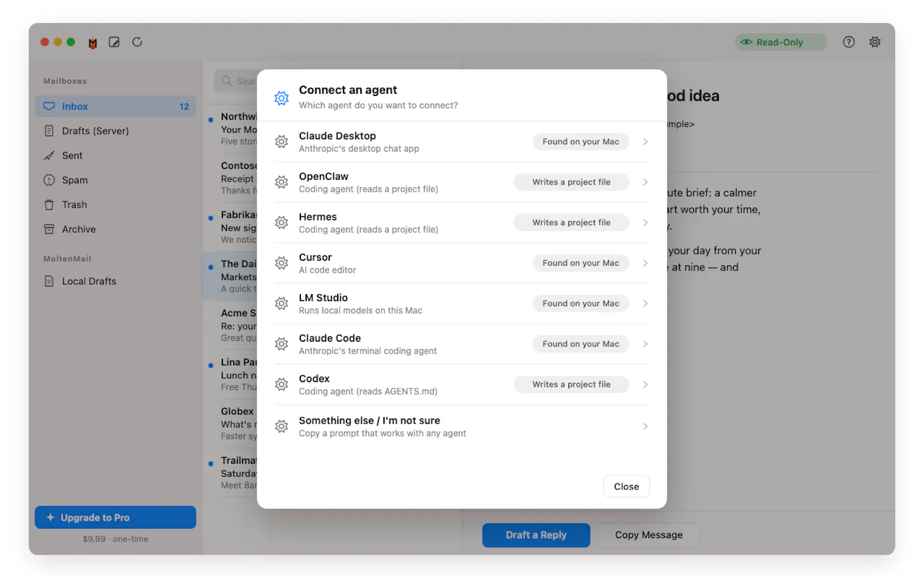Click the gear icon beside Something else
Image resolution: width=924 pixels, height=578 pixels.
pyautogui.click(x=281, y=427)
